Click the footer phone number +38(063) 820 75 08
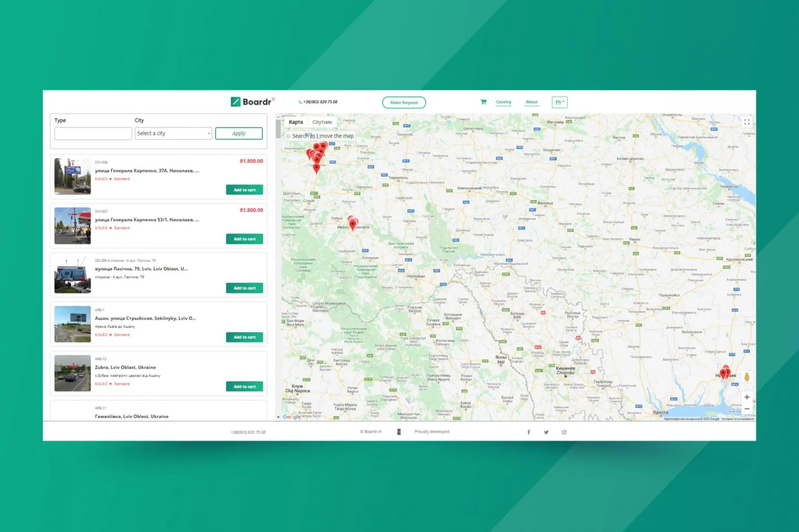The height and width of the screenshot is (532, 799). 248,432
